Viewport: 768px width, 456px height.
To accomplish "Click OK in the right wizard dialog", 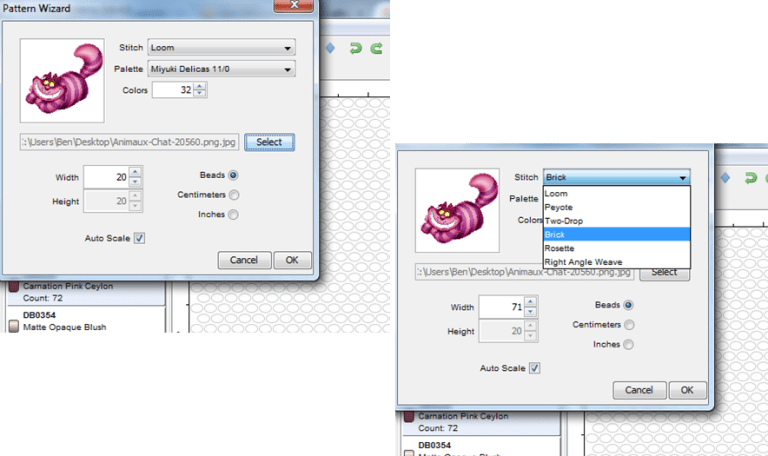I will pos(687,390).
